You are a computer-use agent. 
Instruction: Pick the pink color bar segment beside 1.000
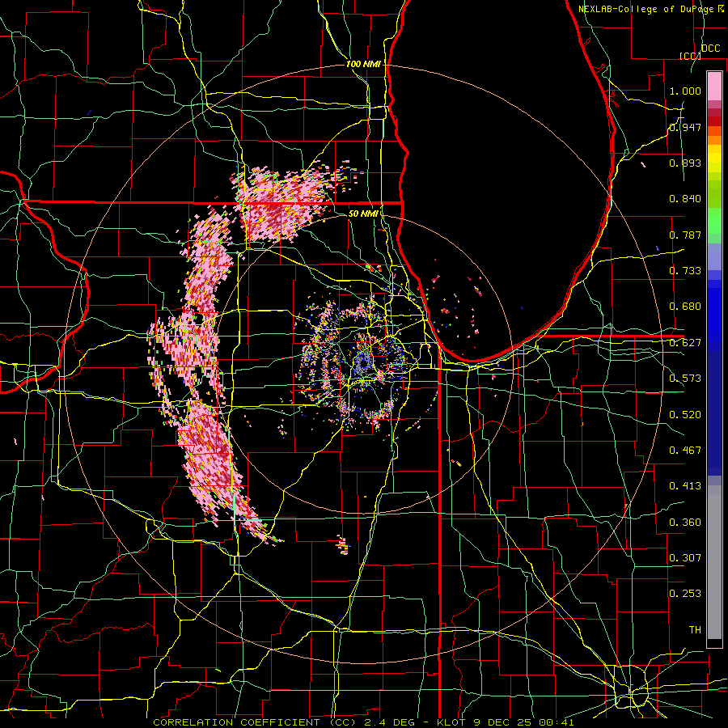(714, 86)
